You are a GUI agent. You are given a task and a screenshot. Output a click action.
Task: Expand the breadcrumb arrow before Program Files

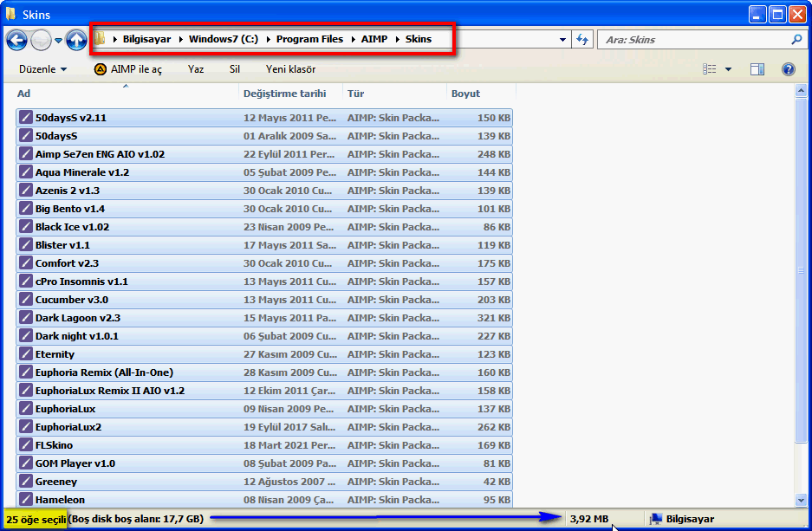click(269, 39)
